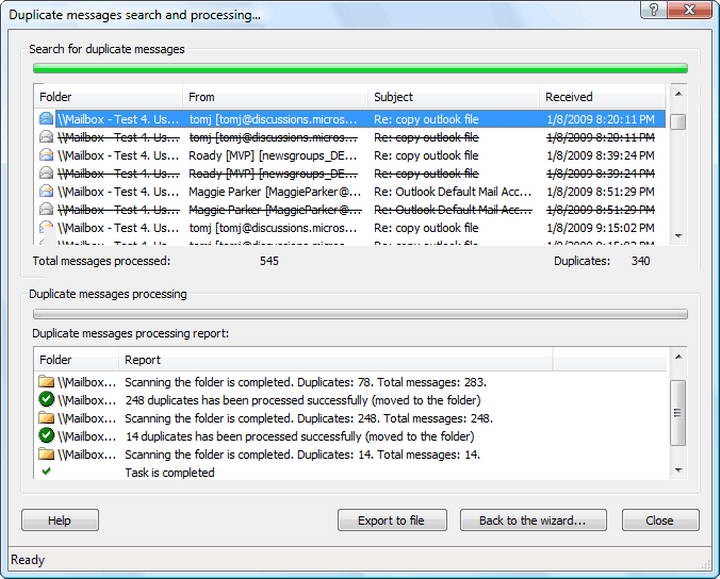Click received date 1/8/2009 8:39:24 PM unstruck
The width and height of the screenshot is (720, 579).
(600, 155)
